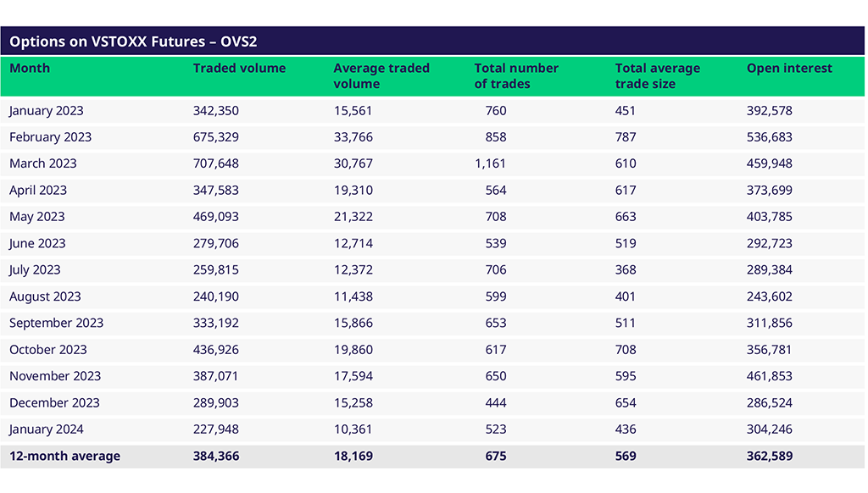Click the January 2024 row label
868x493 pixels.
47,429
